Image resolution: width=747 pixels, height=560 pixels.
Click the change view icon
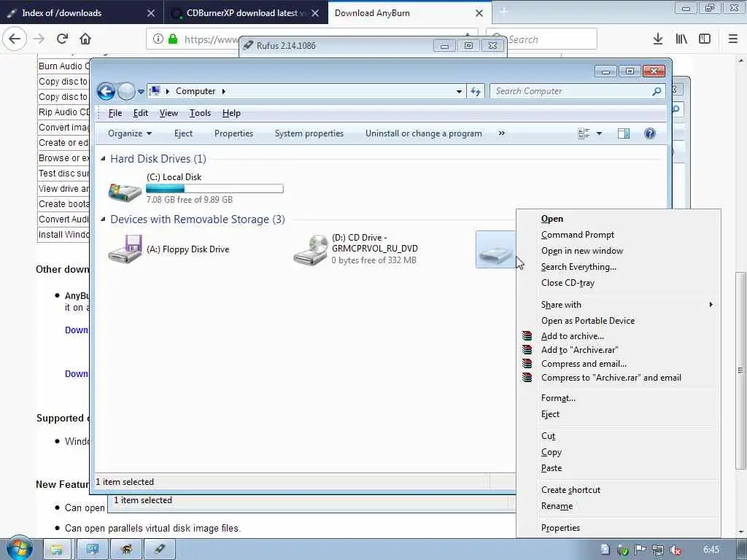584,133
